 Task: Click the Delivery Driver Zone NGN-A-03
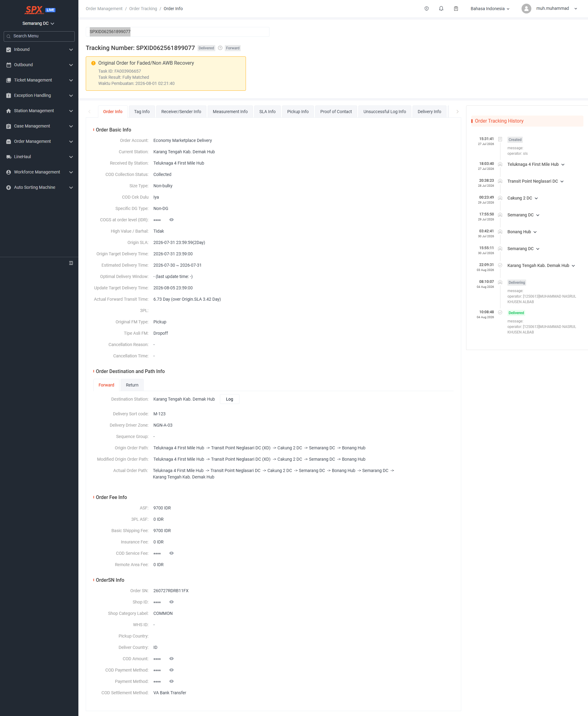[163, 425]
